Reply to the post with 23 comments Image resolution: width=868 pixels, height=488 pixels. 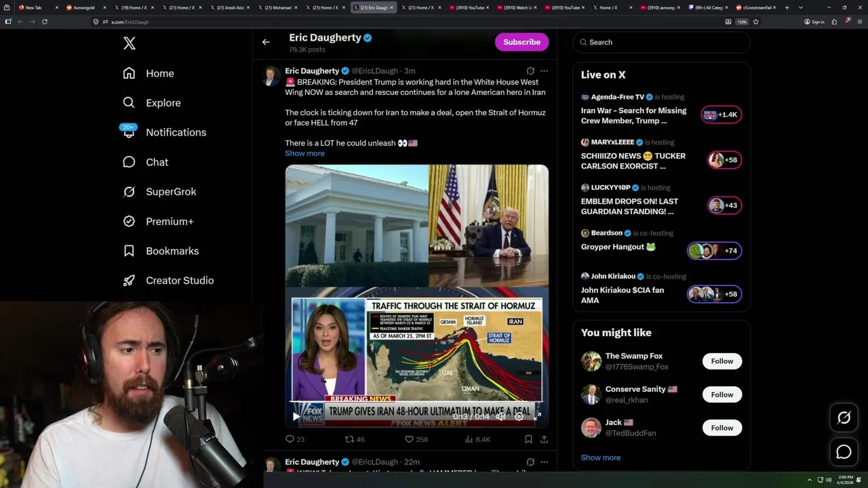point(295,439)
